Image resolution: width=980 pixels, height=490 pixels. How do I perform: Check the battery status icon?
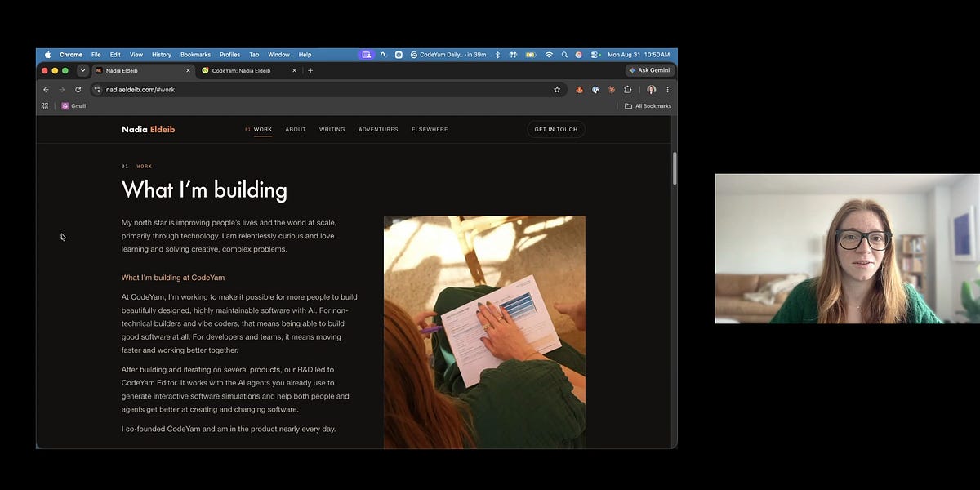tap(531, 55)
